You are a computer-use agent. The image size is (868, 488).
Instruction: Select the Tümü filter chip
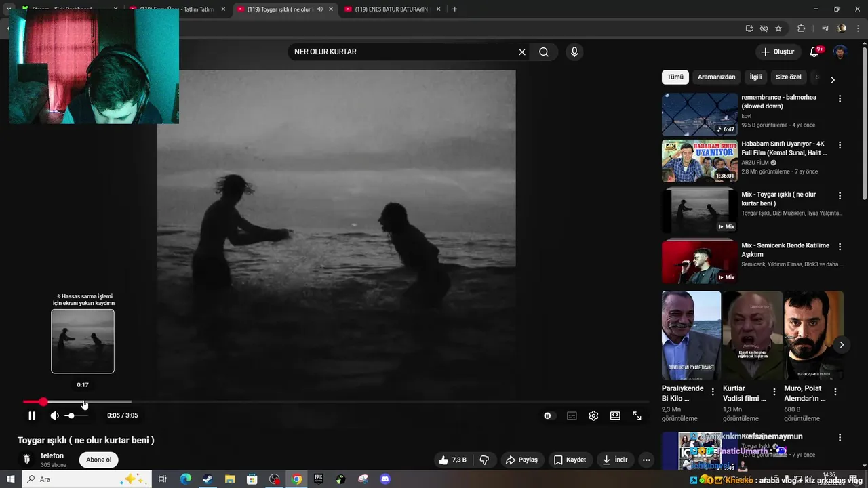tap(675, 77)
